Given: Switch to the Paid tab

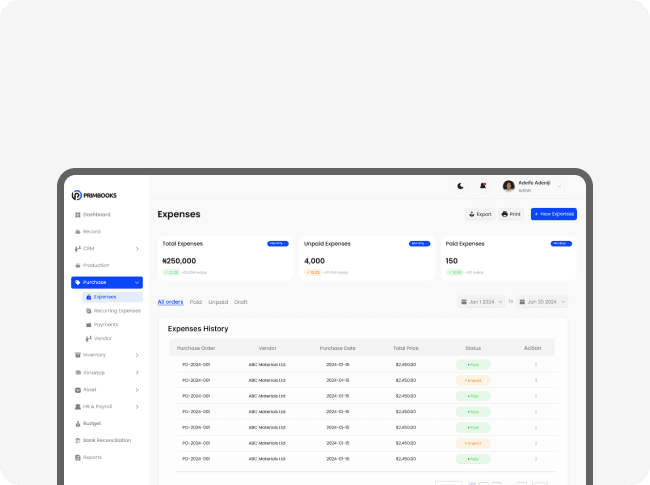Looking at the screenshot, I should (196, 302).
